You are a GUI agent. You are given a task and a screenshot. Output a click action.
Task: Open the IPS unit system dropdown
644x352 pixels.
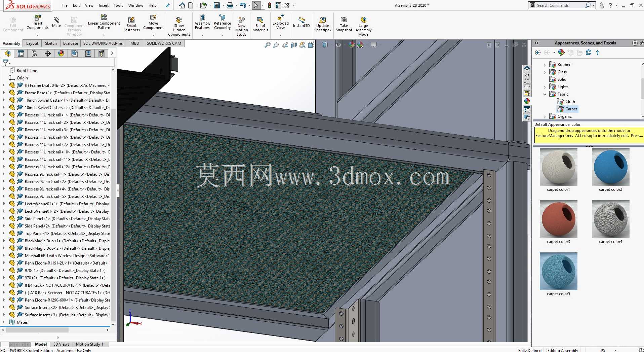pos(616,350)
